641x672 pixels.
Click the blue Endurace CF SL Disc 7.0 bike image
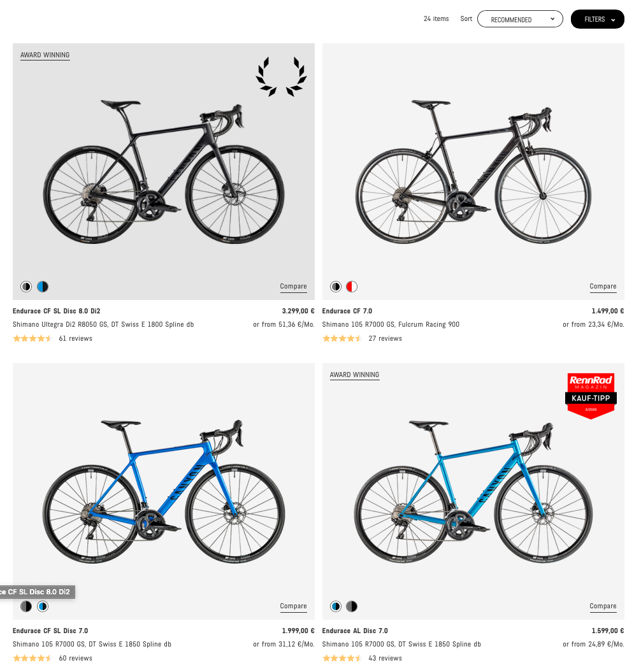(163, 492)
